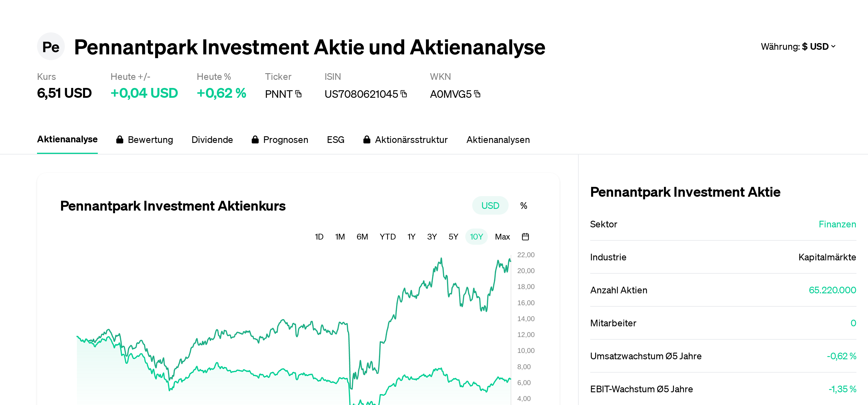Image resolution: width=868 pixels, height=405 pixels.
Task: Open the ESG tab
Action: (x=335, y=139)
